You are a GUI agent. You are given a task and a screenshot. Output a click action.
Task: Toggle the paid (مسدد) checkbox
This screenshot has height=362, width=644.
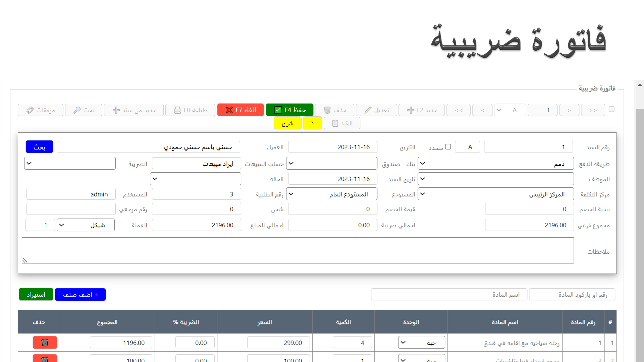448,147
